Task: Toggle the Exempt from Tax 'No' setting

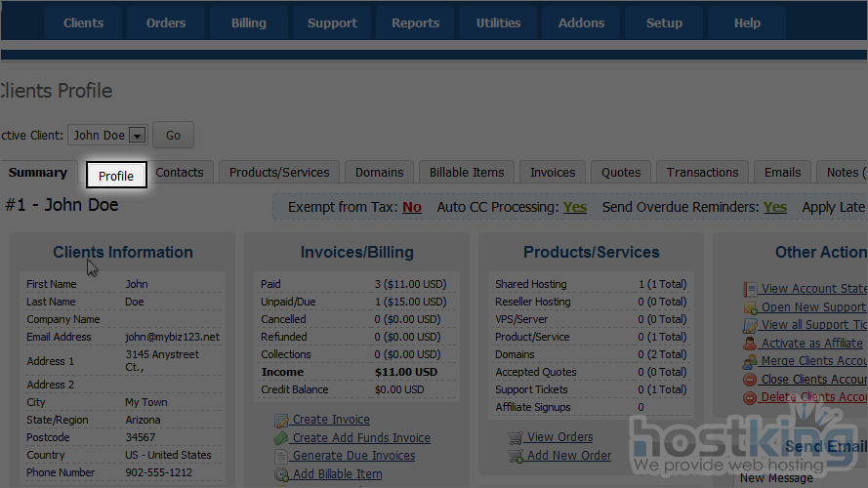Action: pos(411,207)
